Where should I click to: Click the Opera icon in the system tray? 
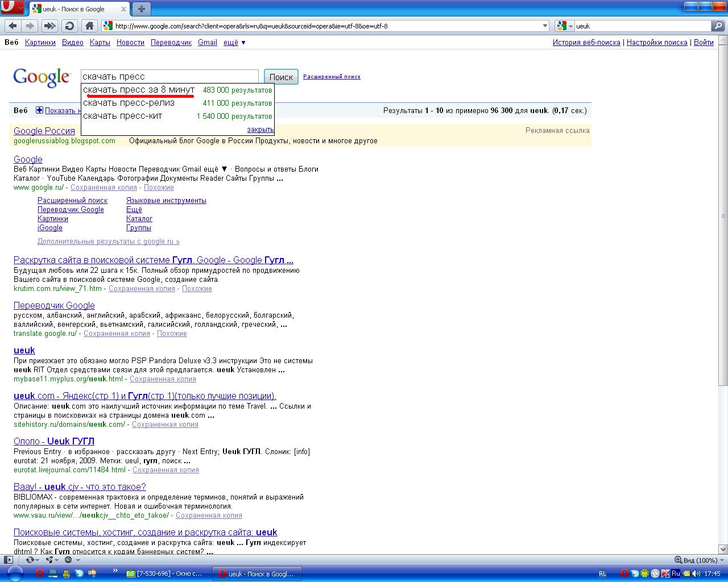(624, 573)
